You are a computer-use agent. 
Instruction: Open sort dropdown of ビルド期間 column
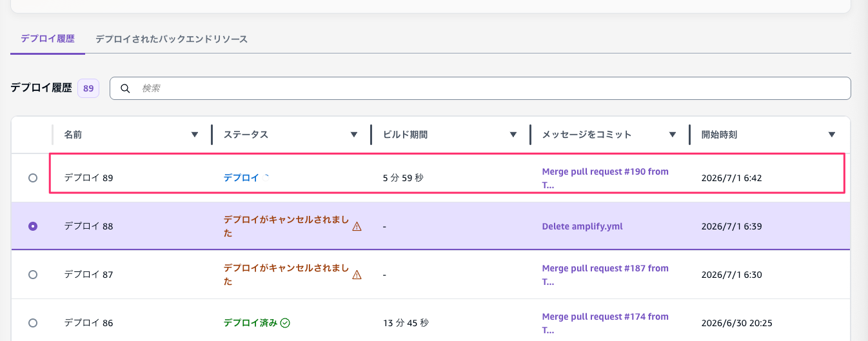coord(513,135)
